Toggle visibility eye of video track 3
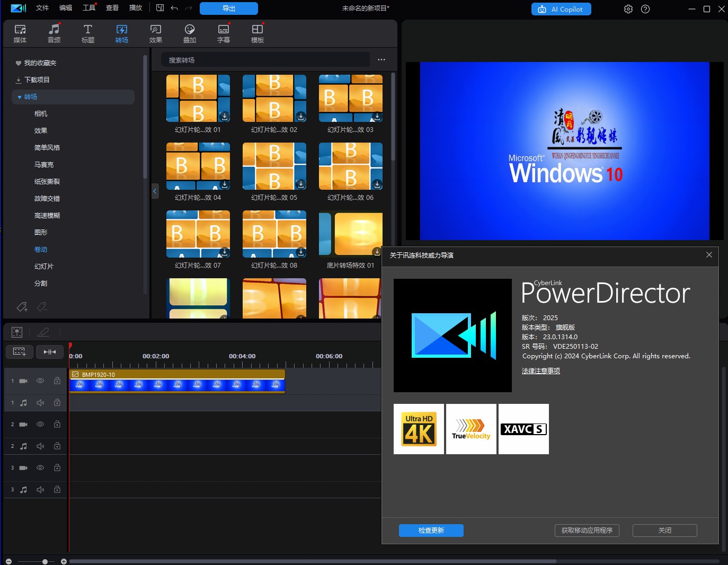 click(40, 468)
